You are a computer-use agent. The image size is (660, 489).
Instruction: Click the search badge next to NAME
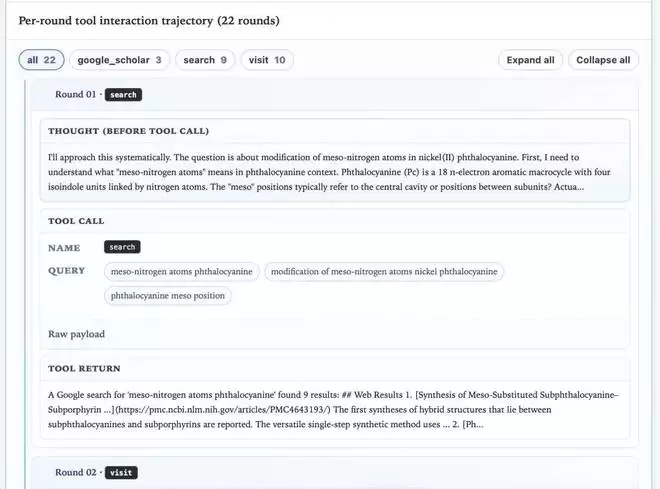click(x=122, y=247)
